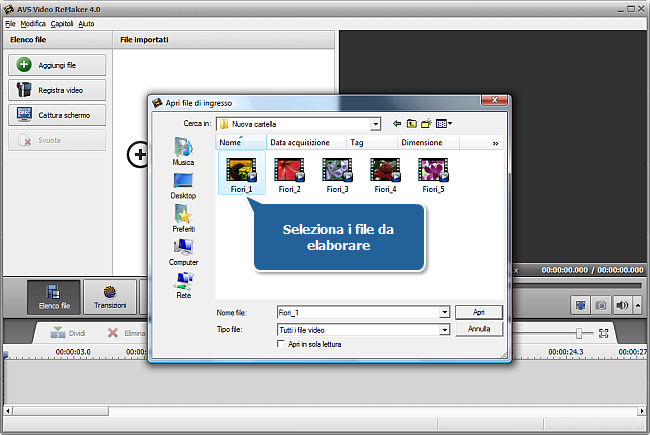Screen dimensions: 650x435
Task: Click the 00:00:03.0 timeline ruler mark
Action: [x=73, y=352]
